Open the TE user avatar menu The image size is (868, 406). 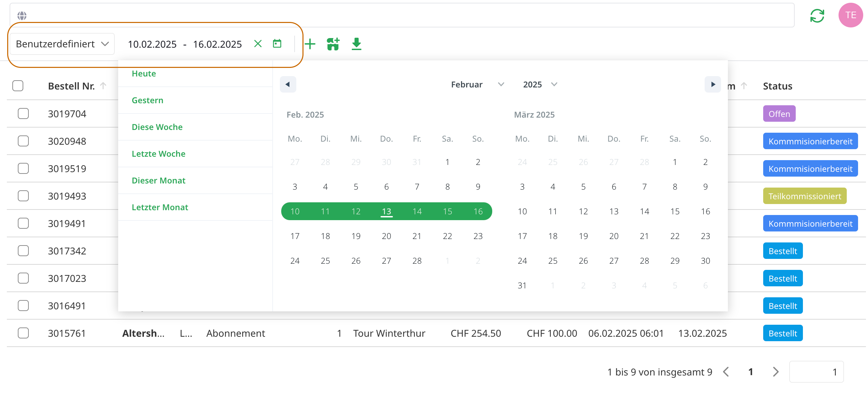point(850,15)
